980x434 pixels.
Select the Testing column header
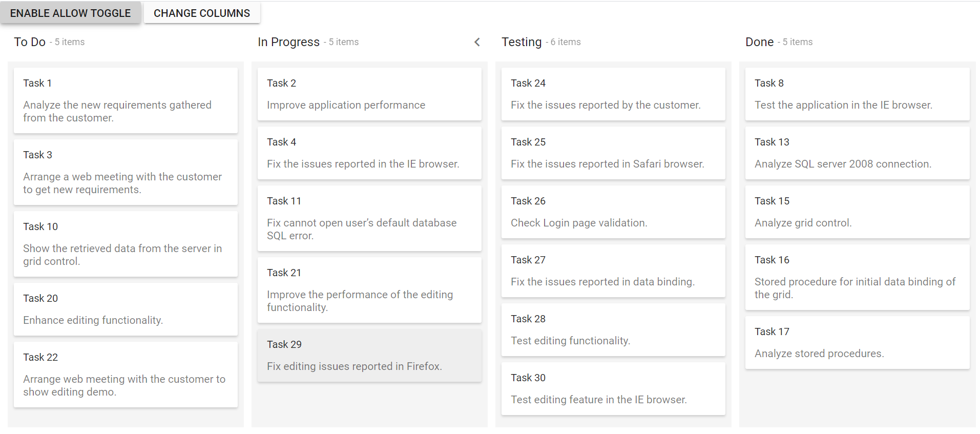tap(521, 42)
